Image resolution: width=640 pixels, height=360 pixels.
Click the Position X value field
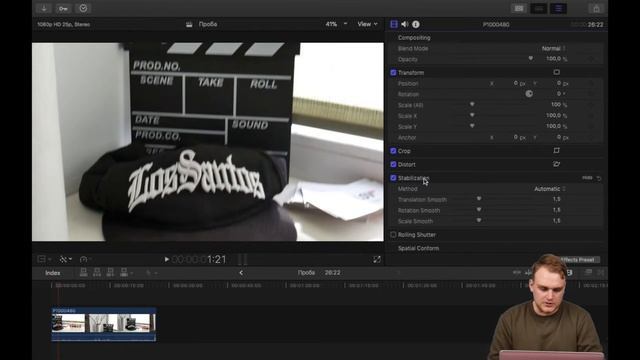pyautogui.click(x=516, y=83)
